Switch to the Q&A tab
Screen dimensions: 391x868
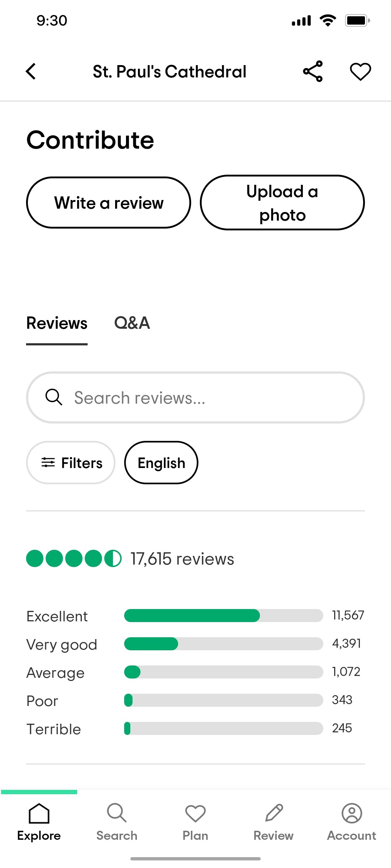point(132,323)
